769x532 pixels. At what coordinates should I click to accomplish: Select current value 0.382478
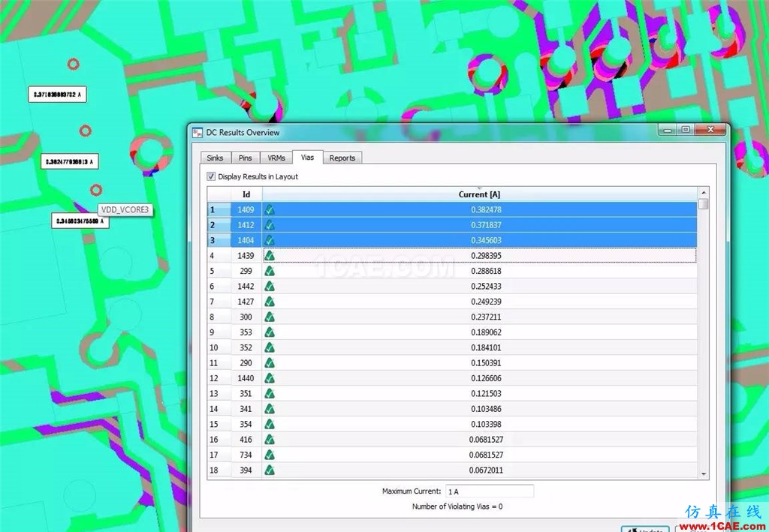click(486, 209)
